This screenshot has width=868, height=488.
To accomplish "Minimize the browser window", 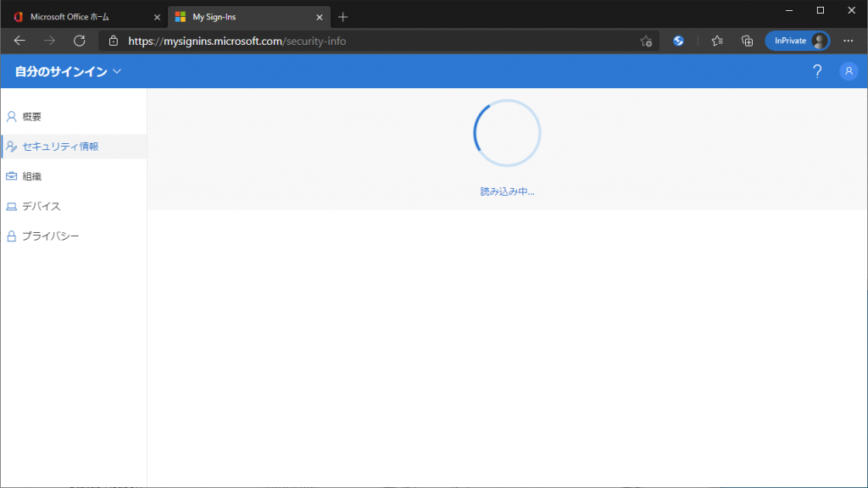I will click(789, 10).
